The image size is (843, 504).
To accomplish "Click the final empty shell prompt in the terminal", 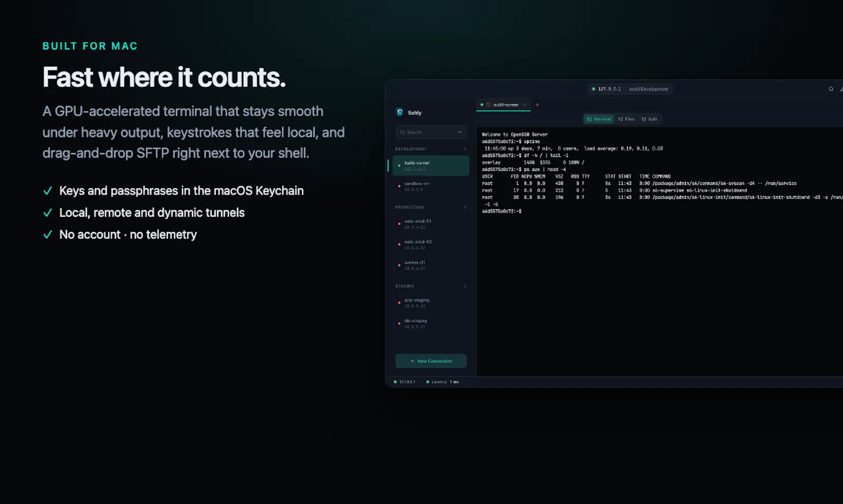I will coord(502,211).
